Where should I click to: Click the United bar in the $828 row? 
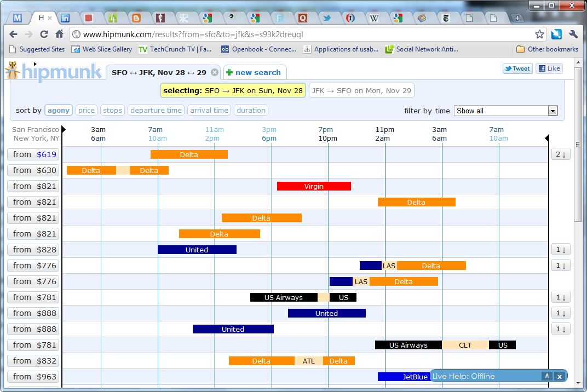(197, 250)
